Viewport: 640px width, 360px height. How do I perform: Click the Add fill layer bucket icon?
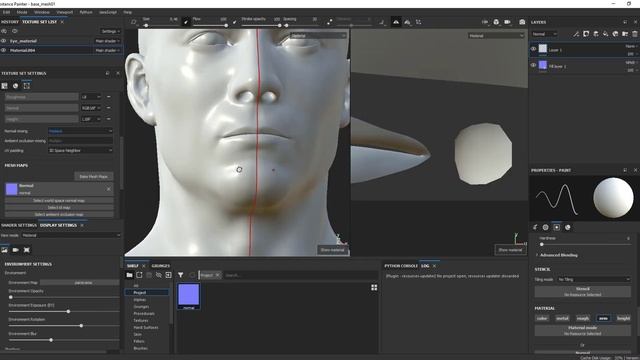tap(606, 34)
